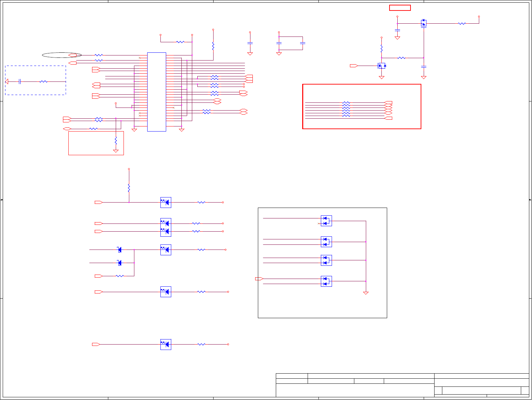Select the dual-diode array with the no-connect mark

(326, 221)
